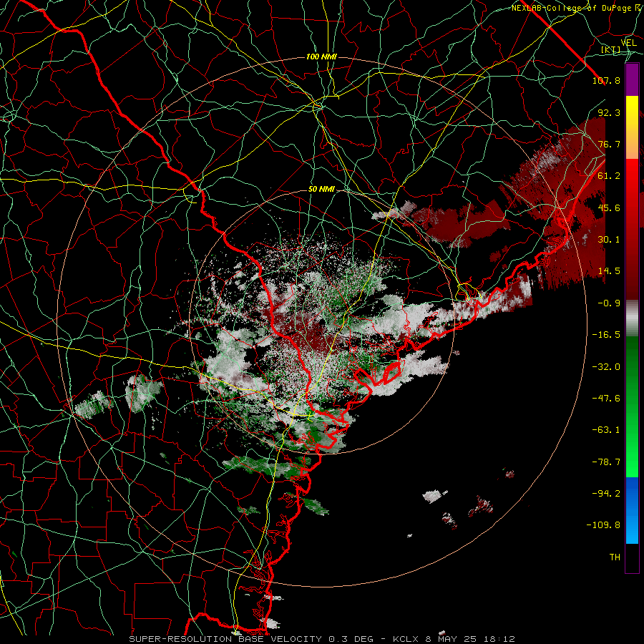Click the -109.8 legend value
The height and width of the screenshot is (644, 644).
point(603,525)
